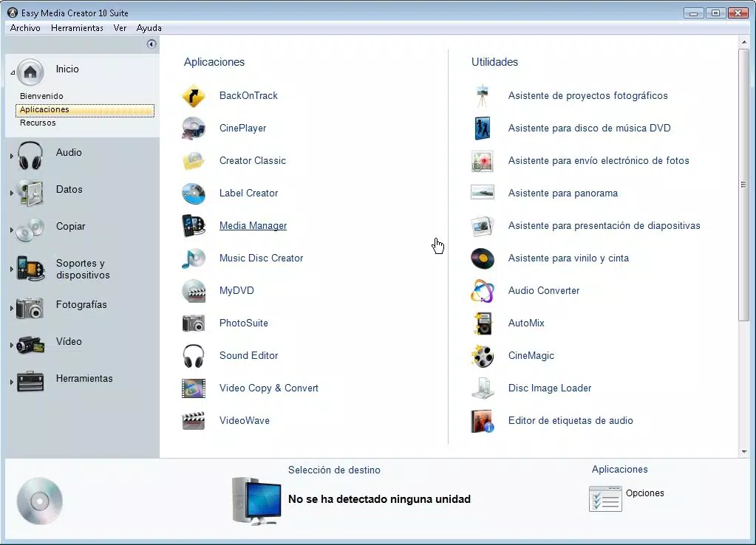Screen dimensions: 756x545
Task: Click the Disc Image Loader text link
Action: click(x=550, y=388)
